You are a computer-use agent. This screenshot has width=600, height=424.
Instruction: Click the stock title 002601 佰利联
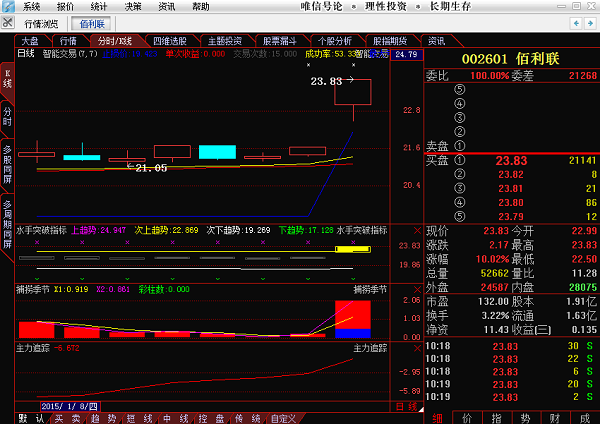point(510,59)
